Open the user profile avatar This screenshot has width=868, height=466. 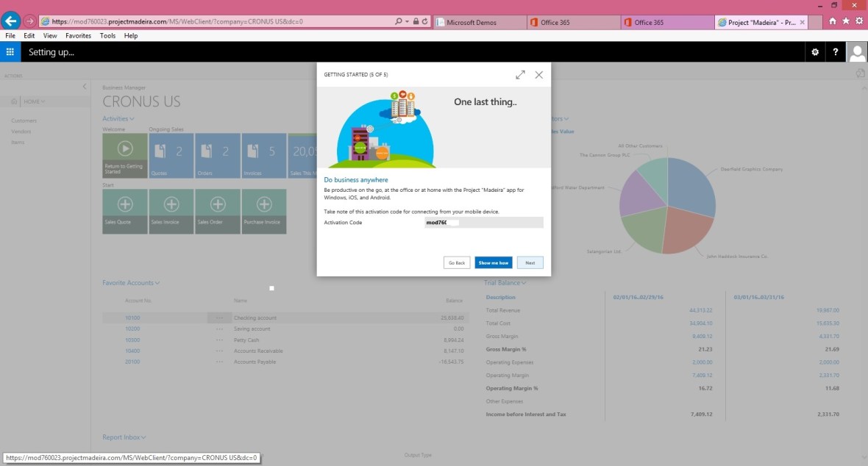coord(857,52)
